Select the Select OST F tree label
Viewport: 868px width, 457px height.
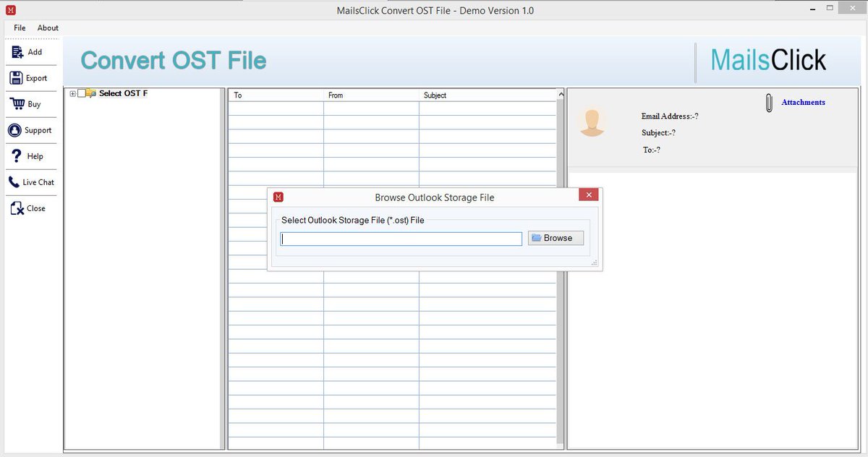click(x=123, y=93)
